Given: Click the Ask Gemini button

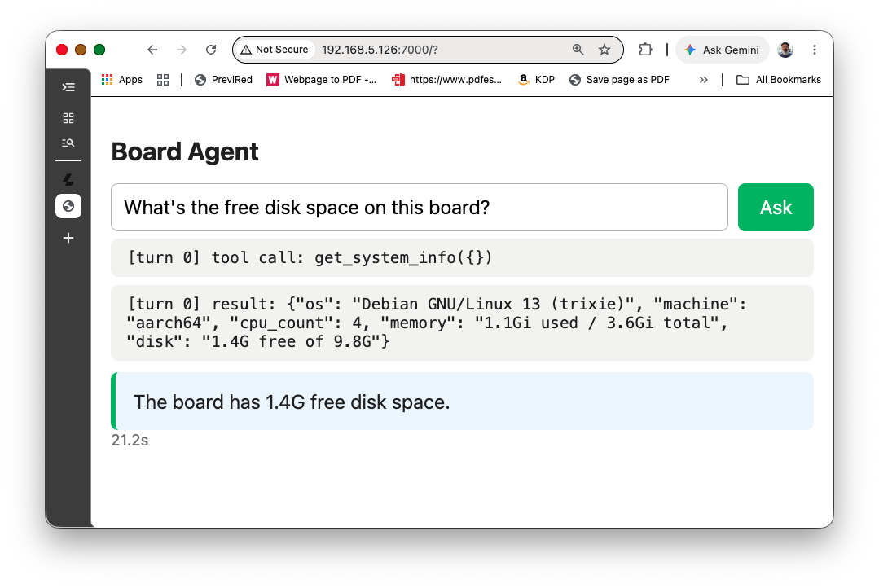Looking at the screenshot, I should 722,50.
